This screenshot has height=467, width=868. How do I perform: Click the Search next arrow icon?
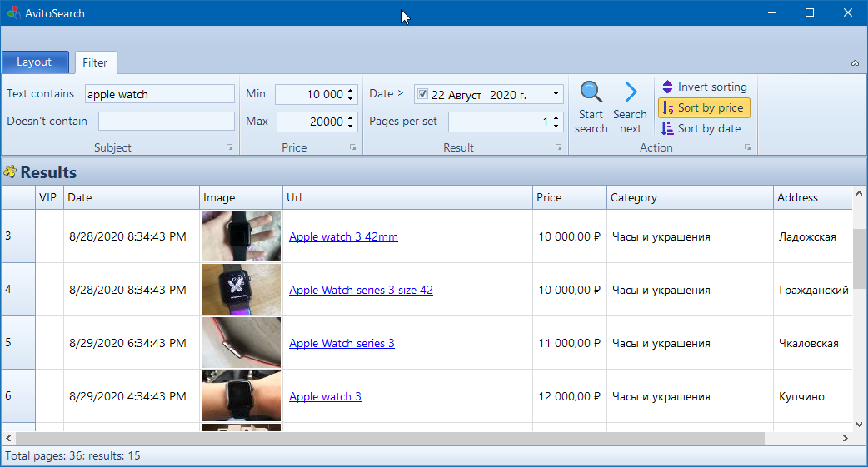[631, 92]
